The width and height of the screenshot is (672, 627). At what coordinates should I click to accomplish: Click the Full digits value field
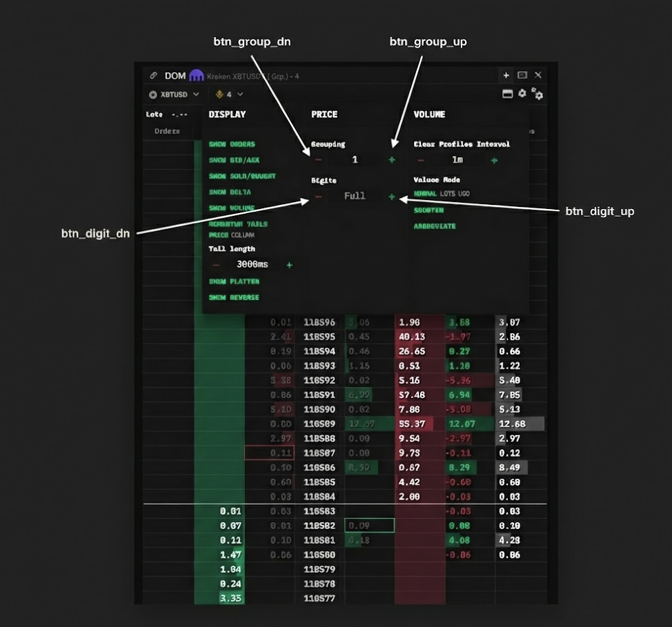pos(355,197)
